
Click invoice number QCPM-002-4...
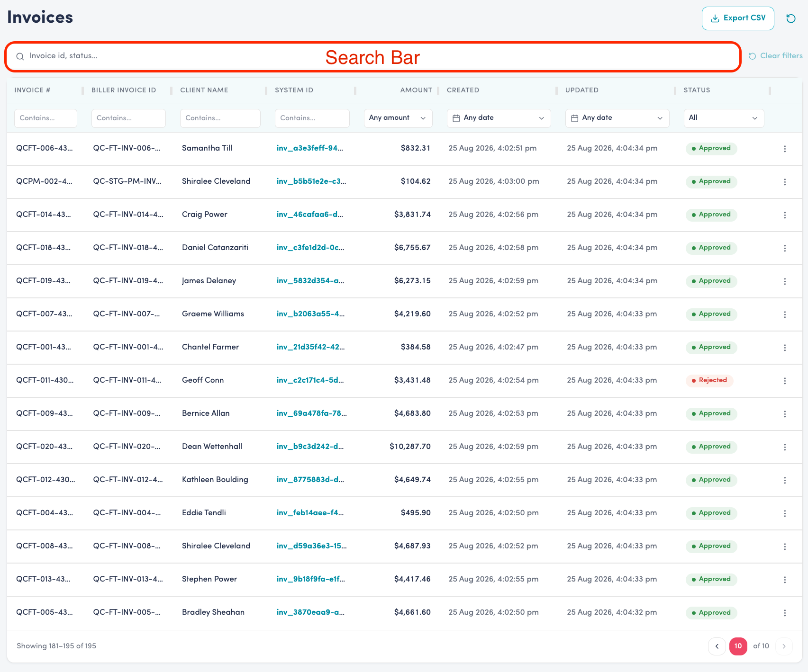(44, 181)
